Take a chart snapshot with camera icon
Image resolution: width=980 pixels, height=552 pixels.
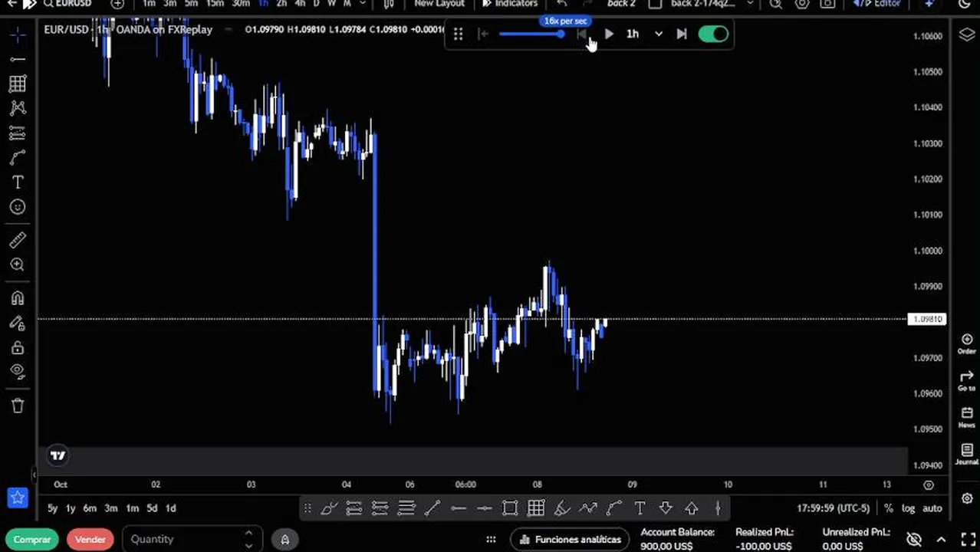(827, 4)
